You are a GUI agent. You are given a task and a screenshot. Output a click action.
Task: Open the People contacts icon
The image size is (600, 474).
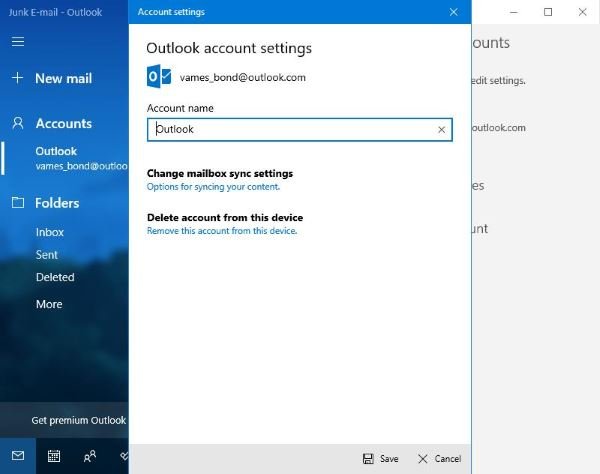click(x=90, y=456)
